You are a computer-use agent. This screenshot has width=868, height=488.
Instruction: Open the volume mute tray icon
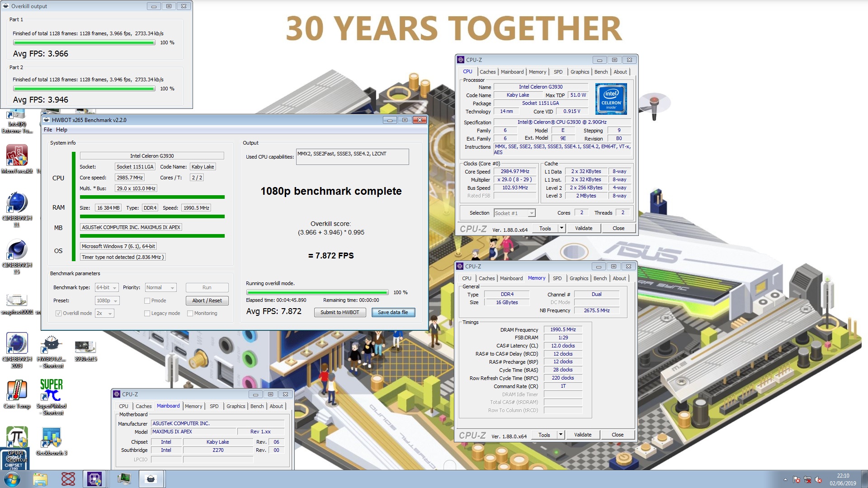tap(818, 480)
